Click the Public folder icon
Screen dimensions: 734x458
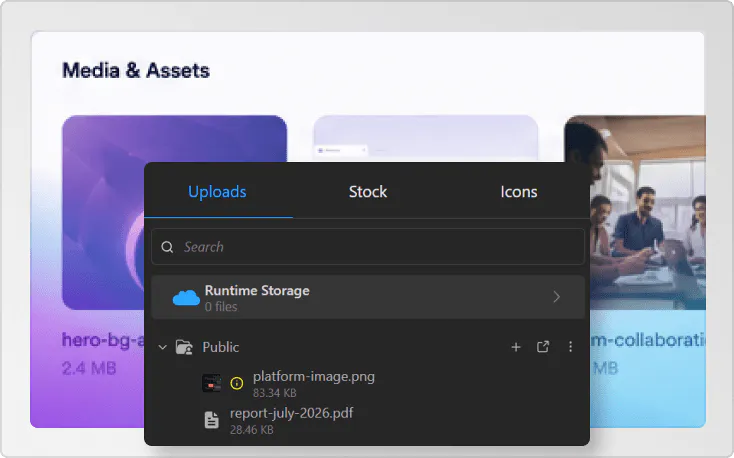tap(184, 347)
